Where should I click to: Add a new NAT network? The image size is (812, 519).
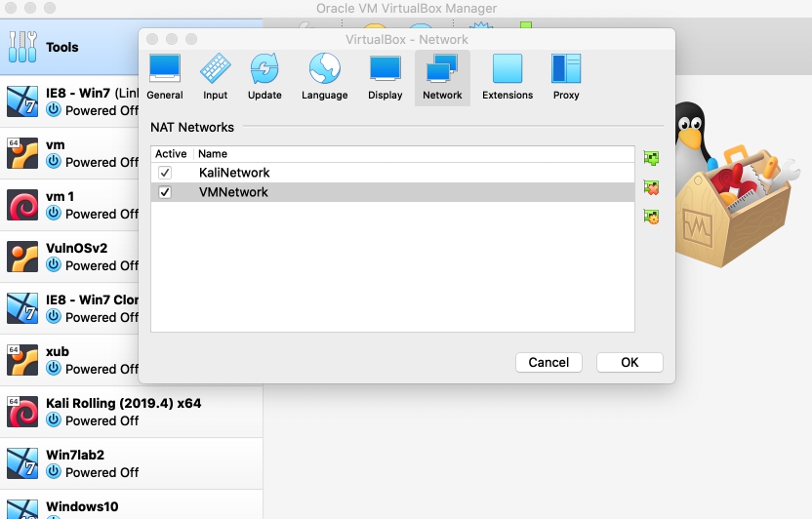pyautogui.click(x=652, y=158)
